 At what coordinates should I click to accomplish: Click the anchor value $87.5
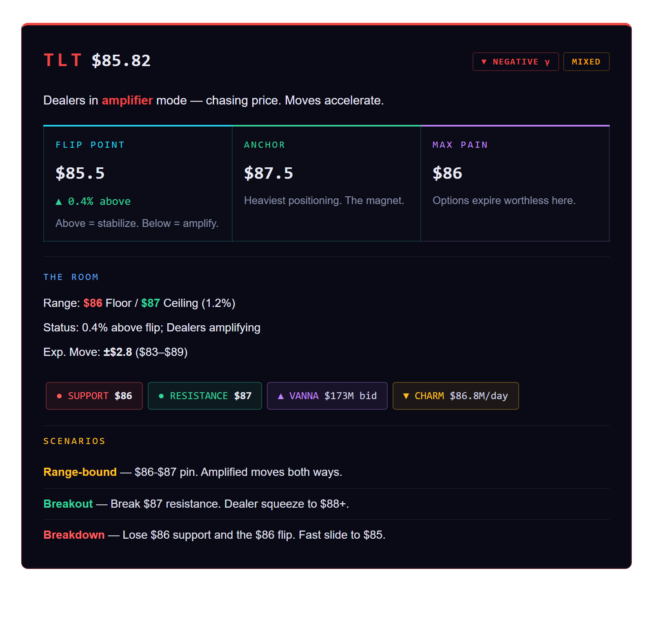coord(269,173)
